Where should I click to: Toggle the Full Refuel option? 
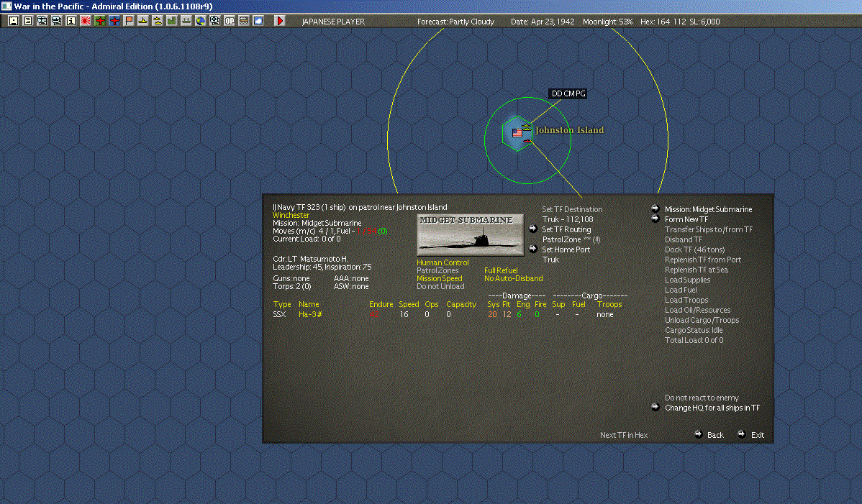coord(501,270)
